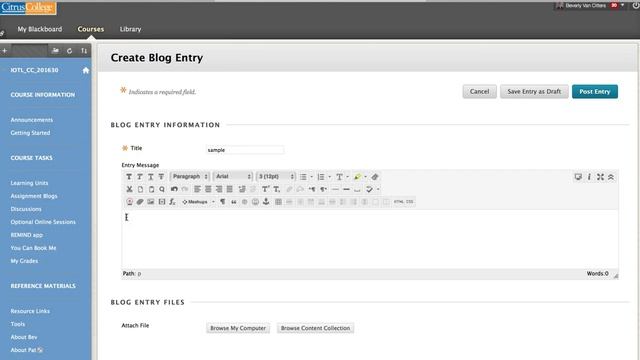This screenshot has height=360, width=640.
Task: Toggle underline text formatting in editor
Action: 151,177
